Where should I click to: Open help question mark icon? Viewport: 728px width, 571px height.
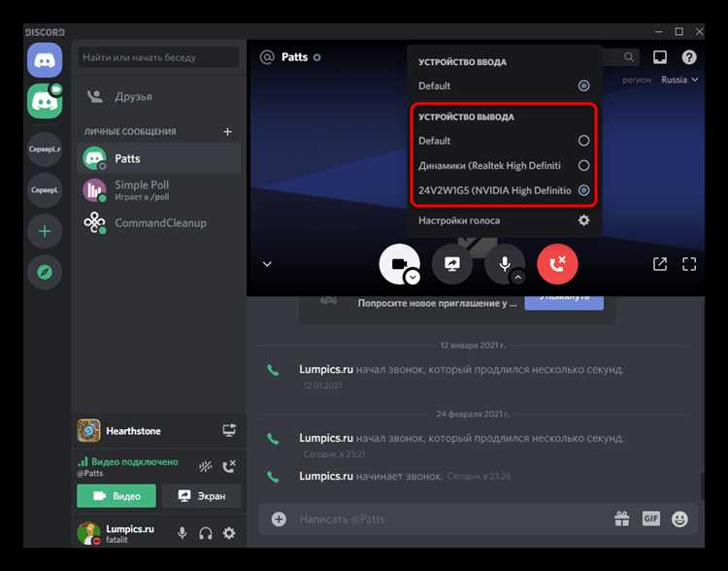coord(689,57)
